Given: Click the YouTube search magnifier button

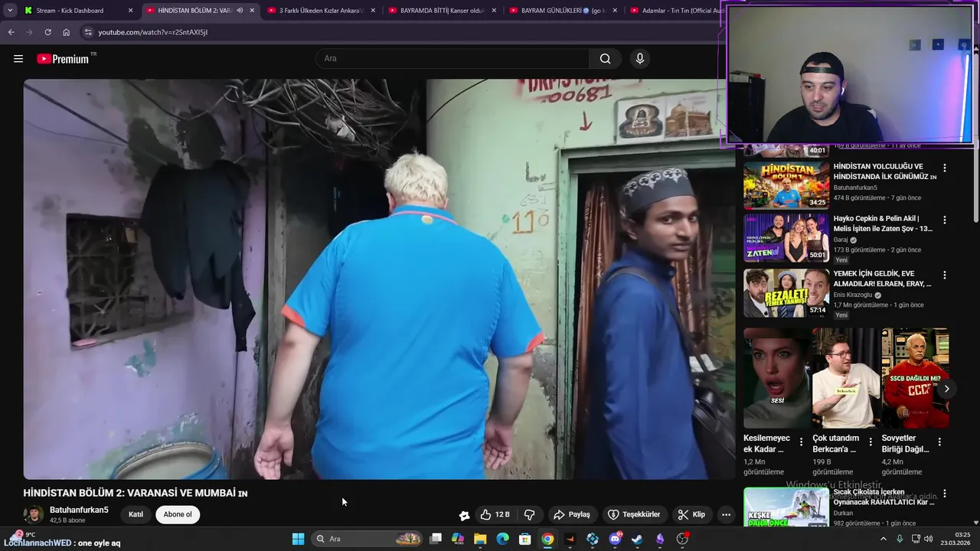Looking at the screenshot, I should pyautogui.click(x=605, y=59).
